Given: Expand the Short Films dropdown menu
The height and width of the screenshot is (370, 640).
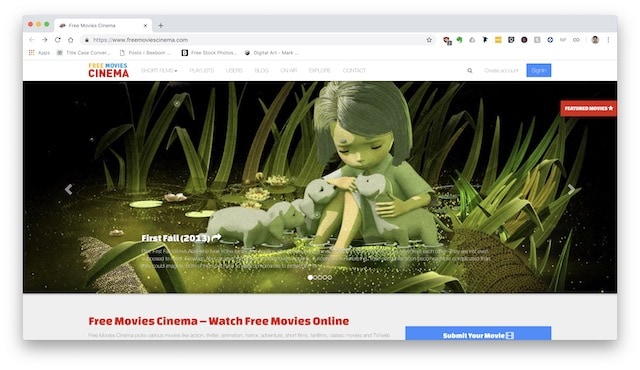Looking at the screenshot, I should tap(159, 71).
